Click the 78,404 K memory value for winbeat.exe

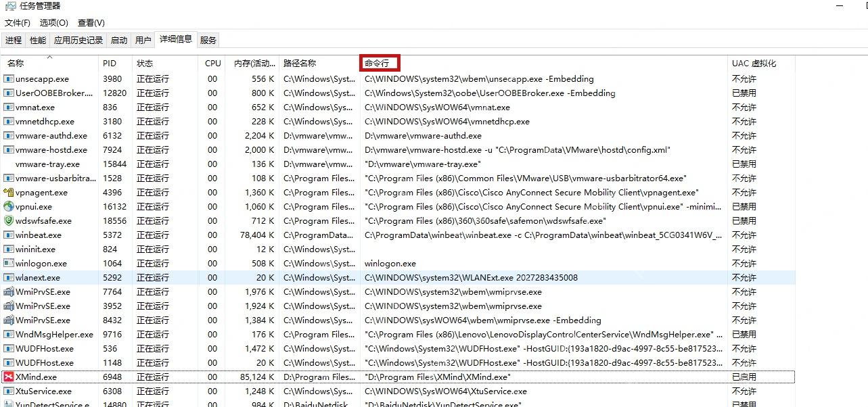coord(257,235)
